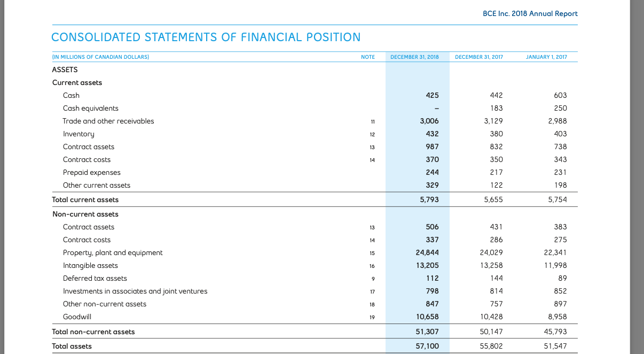Select Prepaid expenses 2018 value 244

click(433, 172)
